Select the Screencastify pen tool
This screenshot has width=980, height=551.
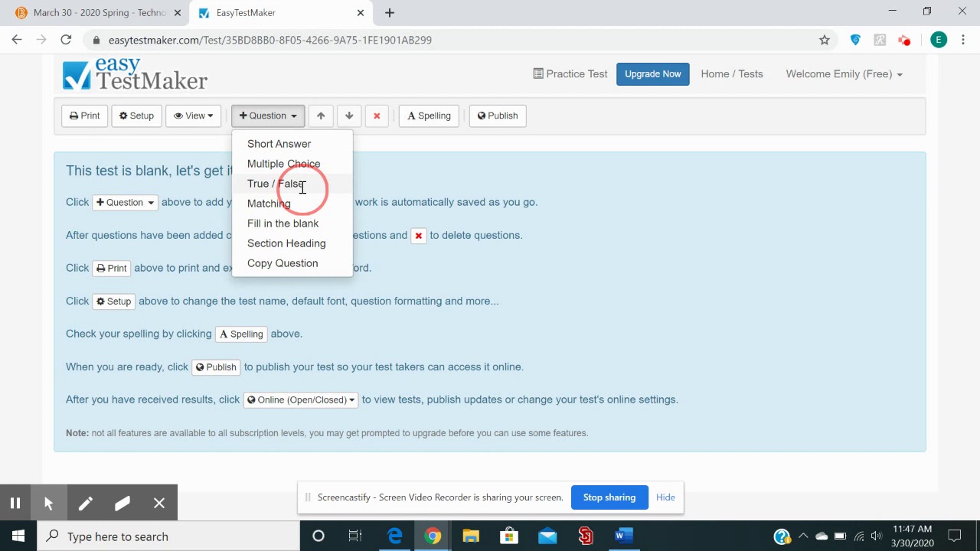coord(85,503)
